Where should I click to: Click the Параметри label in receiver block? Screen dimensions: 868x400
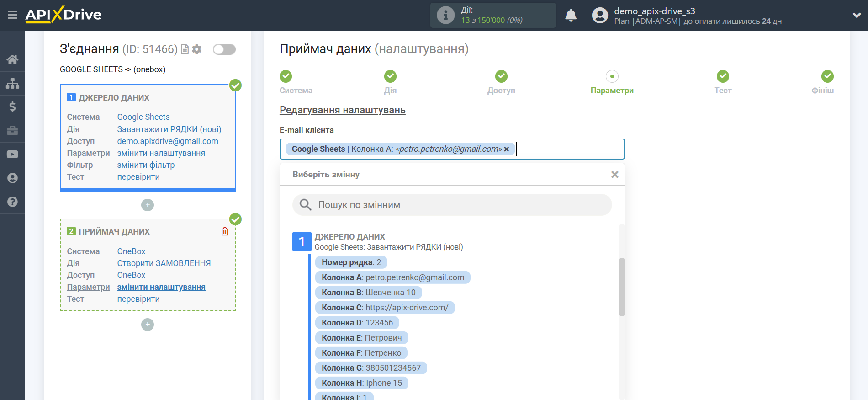tap(88, 287)
